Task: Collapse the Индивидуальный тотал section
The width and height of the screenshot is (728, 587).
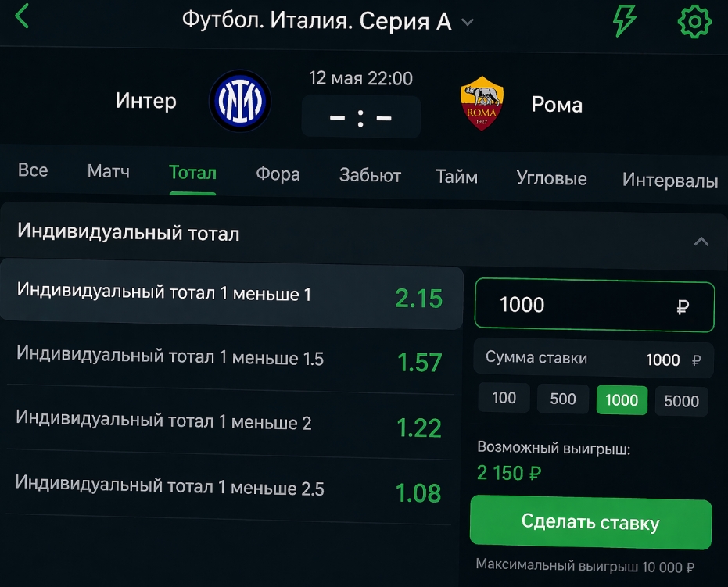Action: [x=701, y=242]
